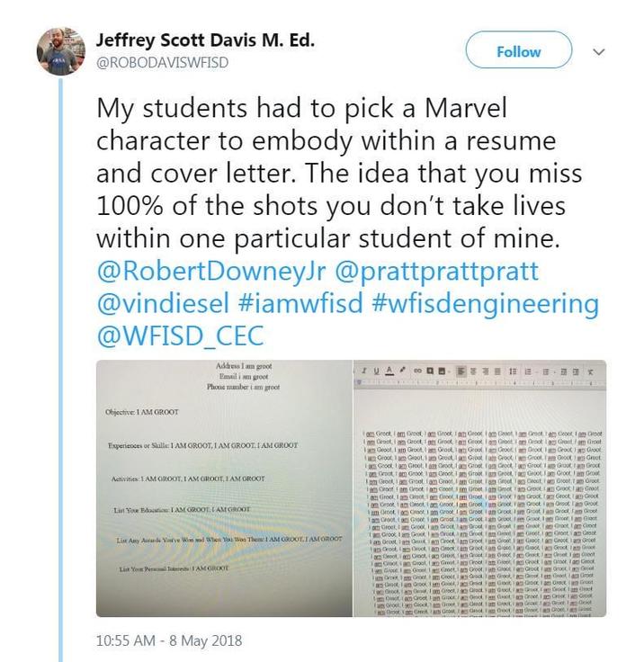Click the underline icon in the photographed toolbar

coord(374,370)
